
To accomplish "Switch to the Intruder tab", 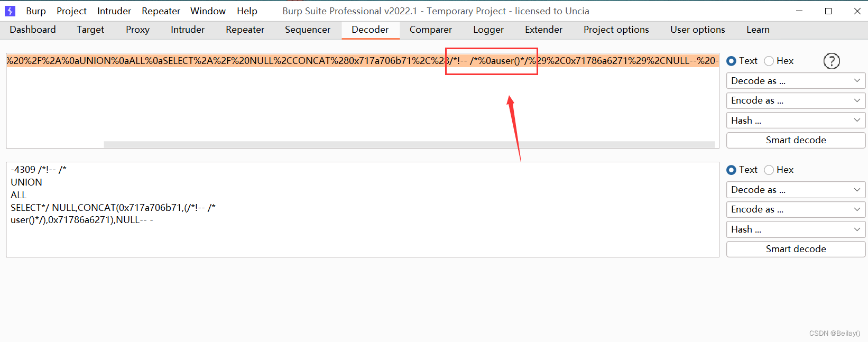I will coord(188,30).
